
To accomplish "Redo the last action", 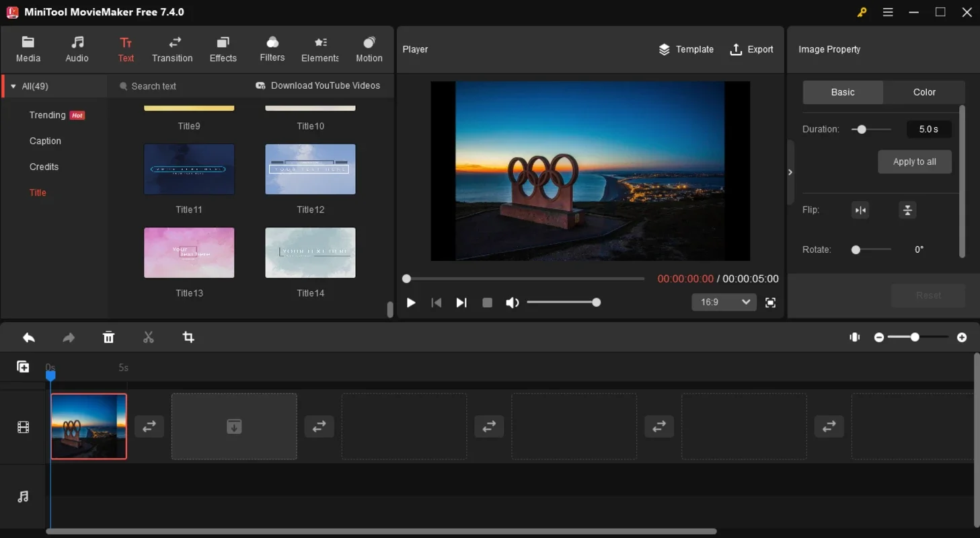I will [69, 338].
